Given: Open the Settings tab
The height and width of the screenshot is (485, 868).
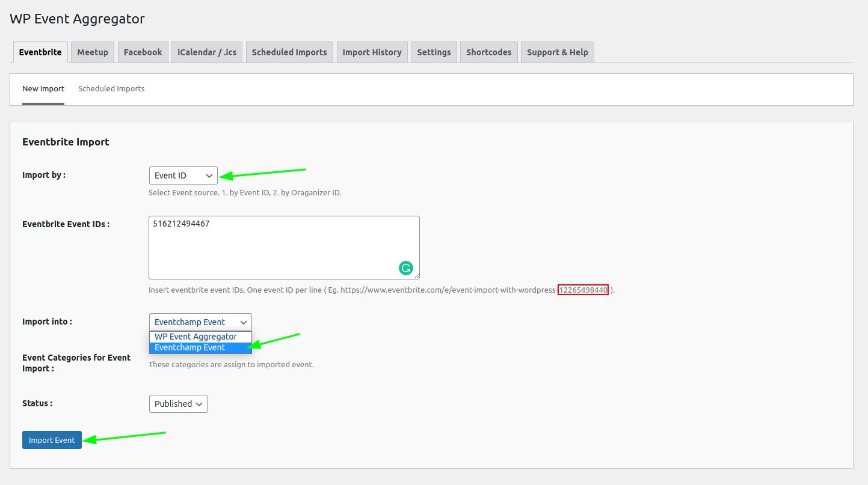Looking at the screenshot, I should tap(434, 52).
